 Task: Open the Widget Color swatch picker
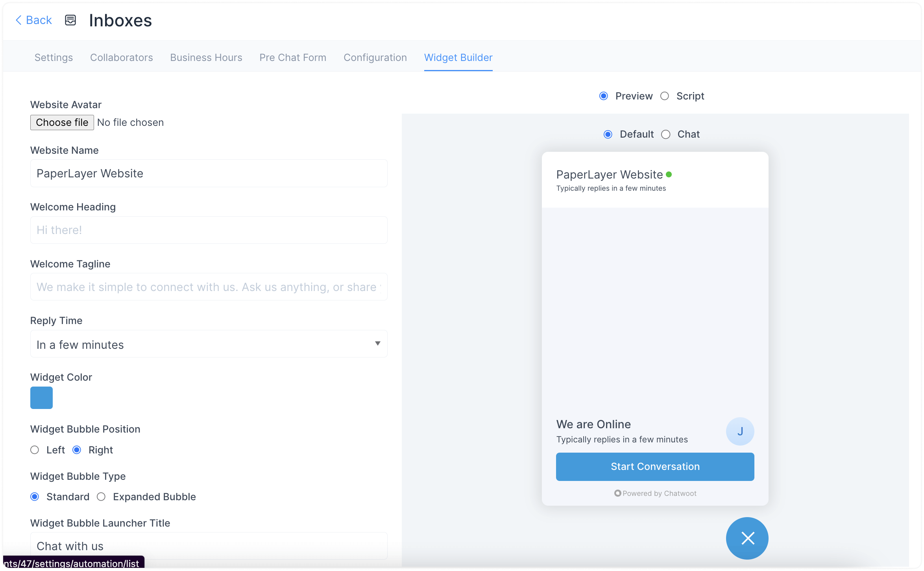coord(41,398)
